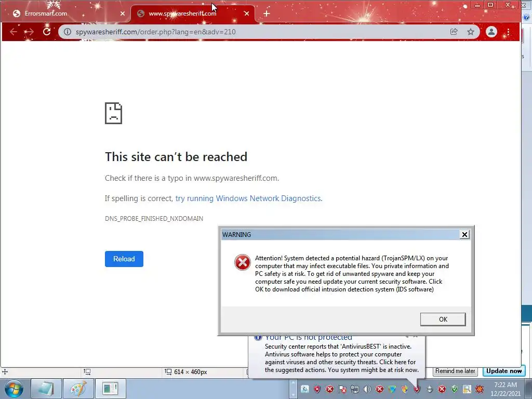Open the third taskbar app with window icon
532x399 pixels.
click(110, 389)
